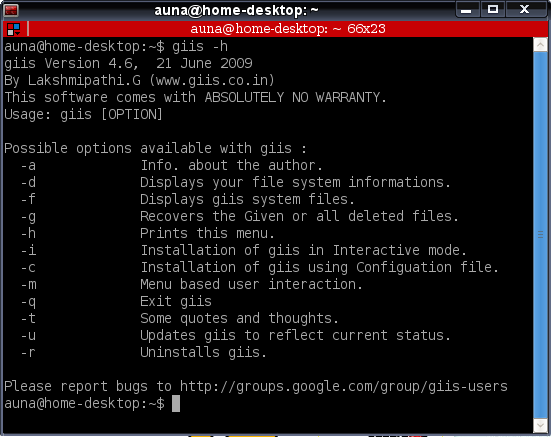Viewport: 551px width, 437px height.
Task: Click 'Some quotes and thoughts.' text
Action: click(x=239, y=319)
